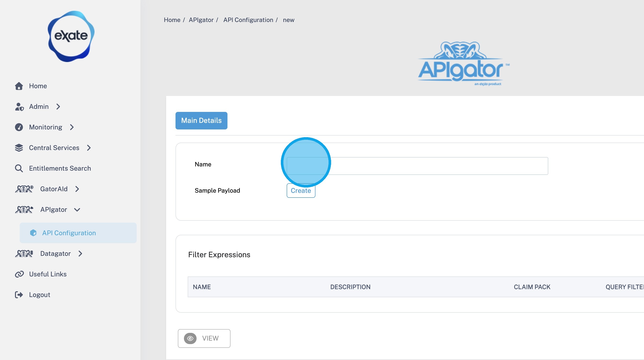Collapse the APIgator submenu chevron
The image size is (644, 360).
point(77,210)
